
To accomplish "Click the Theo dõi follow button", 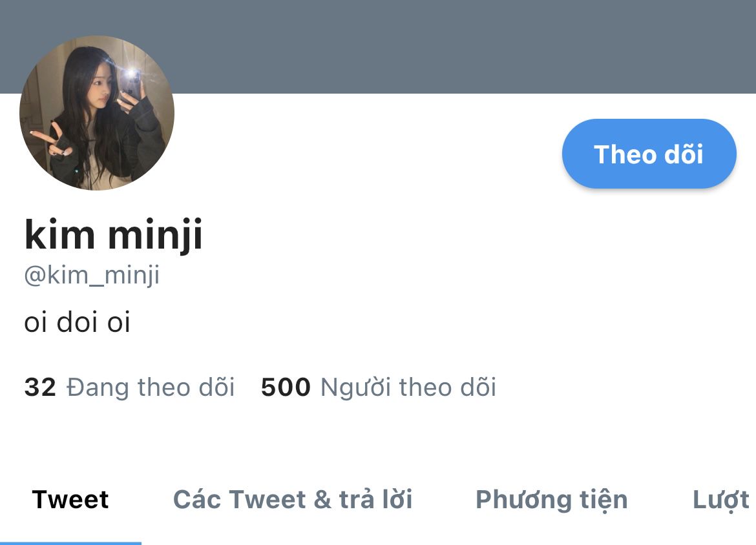I will click(649, 154).
